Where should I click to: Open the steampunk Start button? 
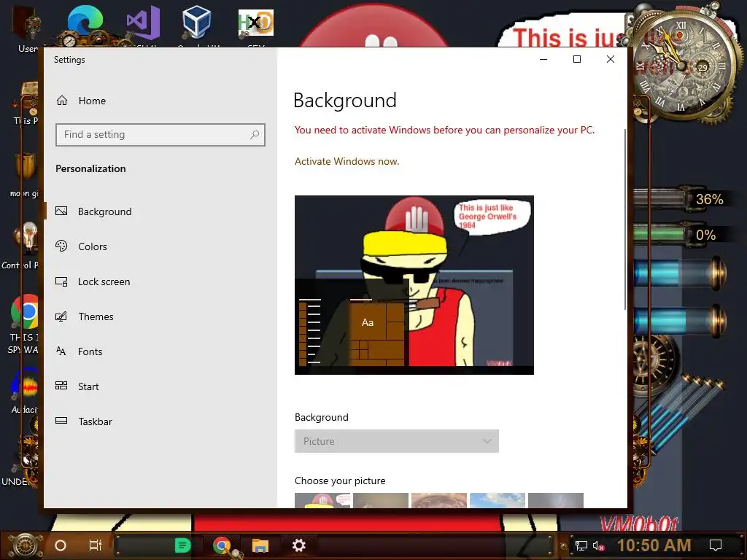coord(25,545)
